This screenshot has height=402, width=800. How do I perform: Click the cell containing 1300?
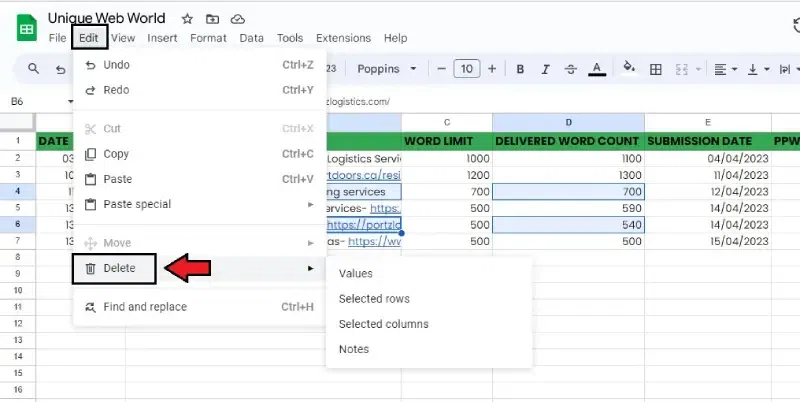568,175
